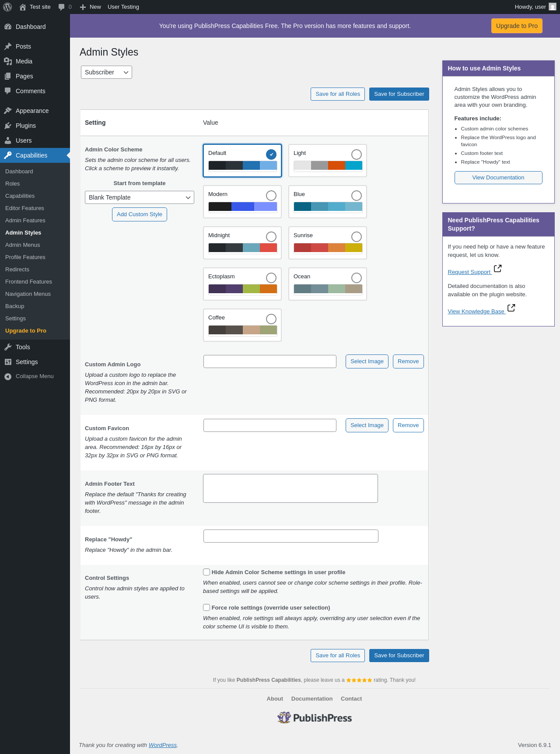Click Add Custom Style button
This screenshot has height=754, width=560.
(140, 214)
